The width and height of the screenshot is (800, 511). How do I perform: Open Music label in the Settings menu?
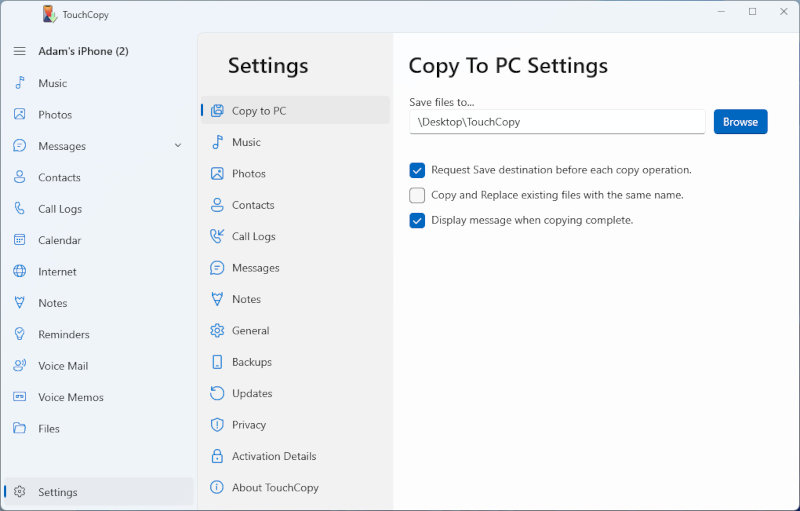coord(246,142)
